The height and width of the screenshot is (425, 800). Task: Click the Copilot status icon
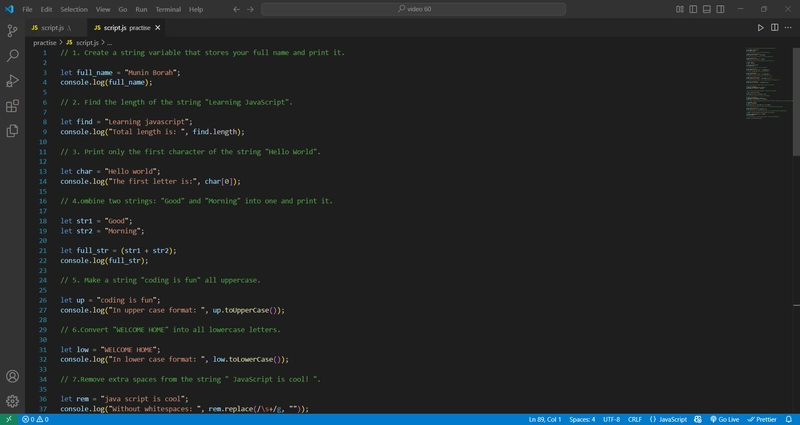pyautogui.click(x=698, y=419)
